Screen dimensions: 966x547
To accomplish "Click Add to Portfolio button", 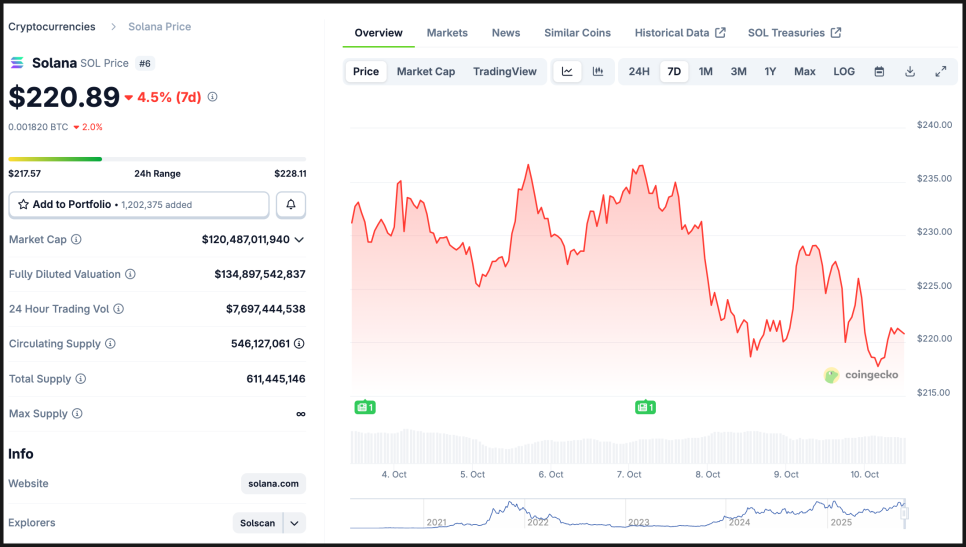I will 139,204.
